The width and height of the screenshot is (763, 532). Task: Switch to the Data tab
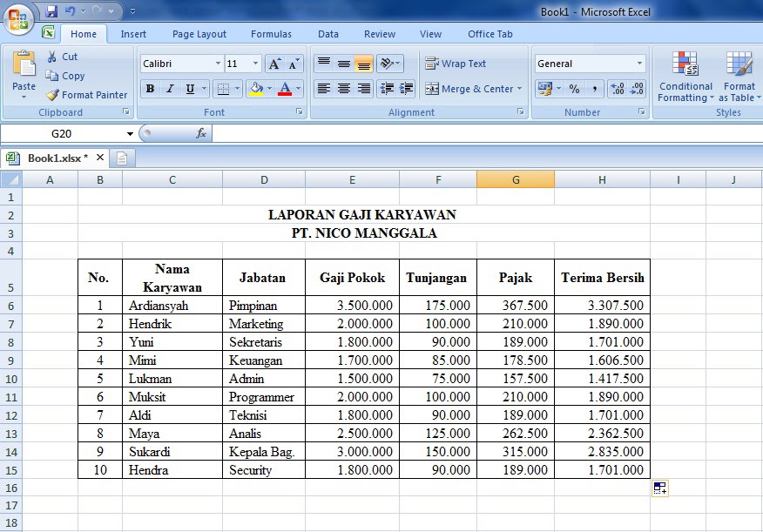(x=328, y=34)
